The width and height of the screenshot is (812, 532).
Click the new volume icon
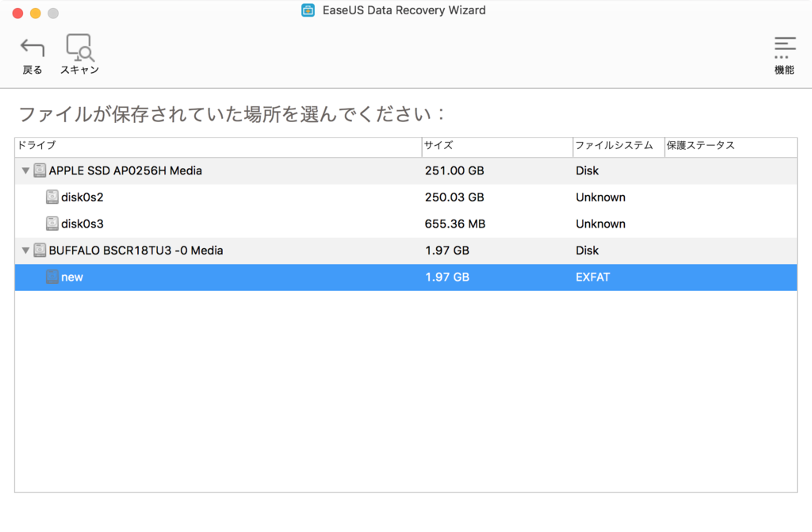click(x=52, y=277)
